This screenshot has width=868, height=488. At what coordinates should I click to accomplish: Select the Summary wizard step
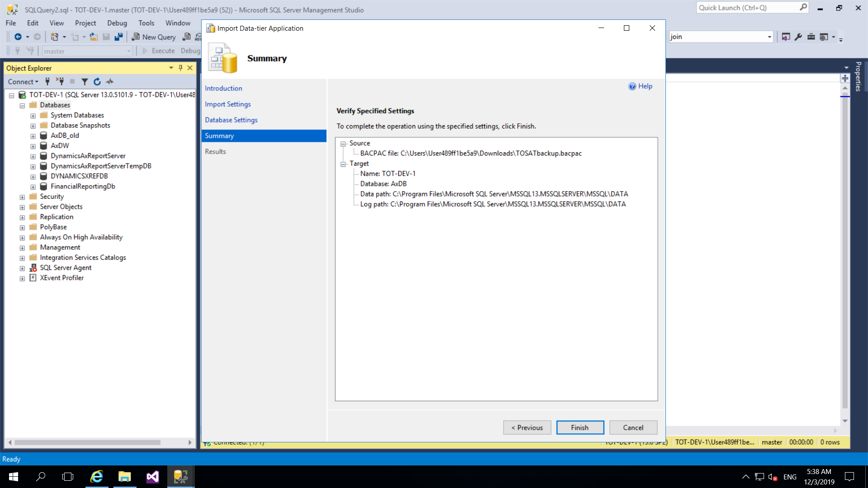tap(264, 136)
